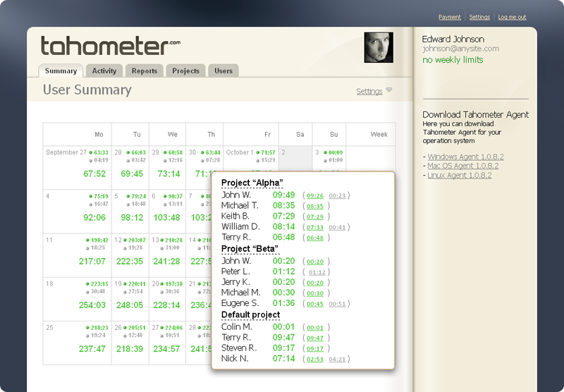564x392 pixels.
Task: Download Linux Agent 1.0.8.2
Action: coord(459,175)
